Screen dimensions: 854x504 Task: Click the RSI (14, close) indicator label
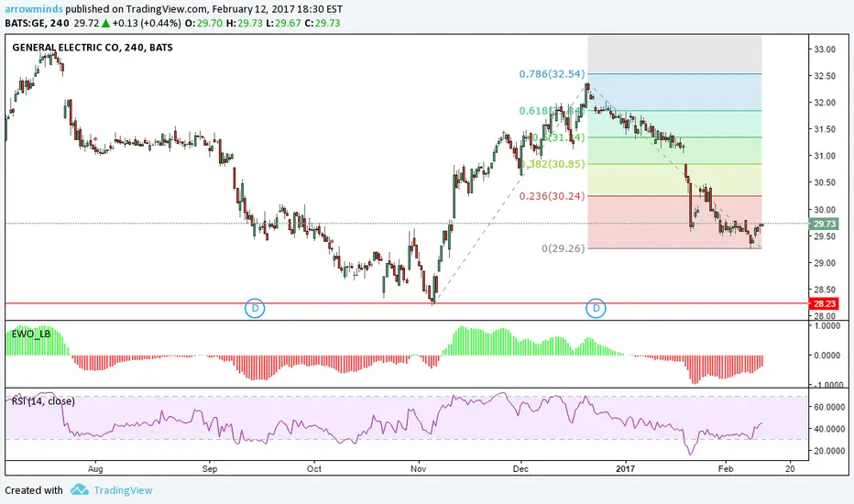pos(43,401)
